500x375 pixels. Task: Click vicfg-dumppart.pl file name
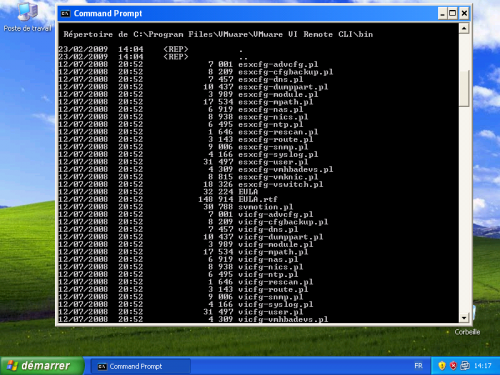pos(281,237)
